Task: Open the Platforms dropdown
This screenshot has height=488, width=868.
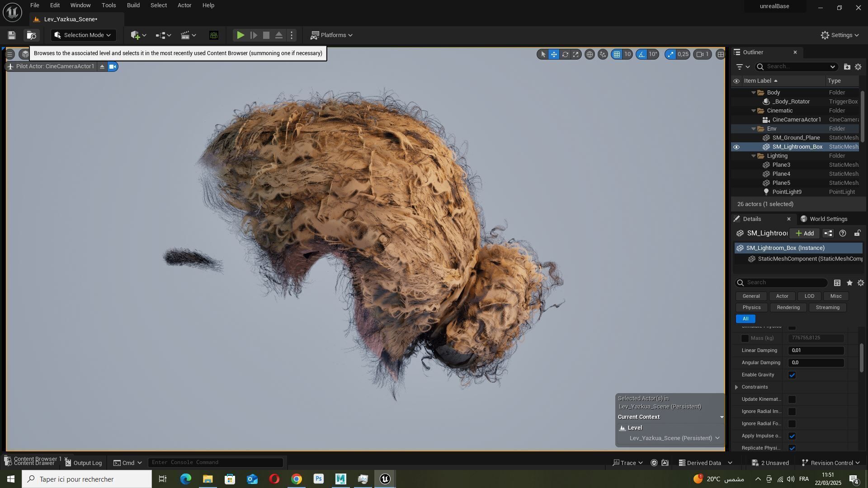Action: coord(331,35)
